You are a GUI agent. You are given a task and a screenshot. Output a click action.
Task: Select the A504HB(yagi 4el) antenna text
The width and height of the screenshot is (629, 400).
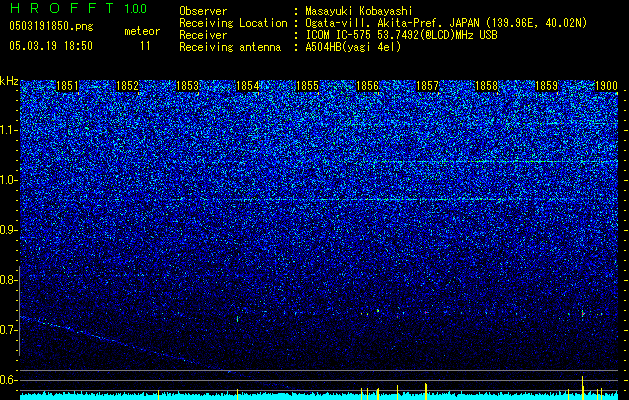[x=353, y=47]
